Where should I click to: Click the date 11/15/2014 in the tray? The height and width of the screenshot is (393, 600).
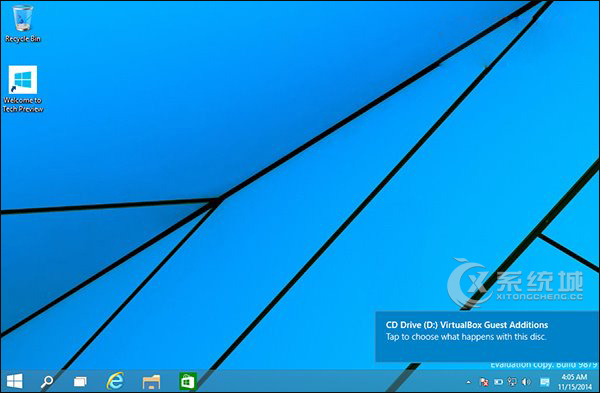click(x=575, y=387)
